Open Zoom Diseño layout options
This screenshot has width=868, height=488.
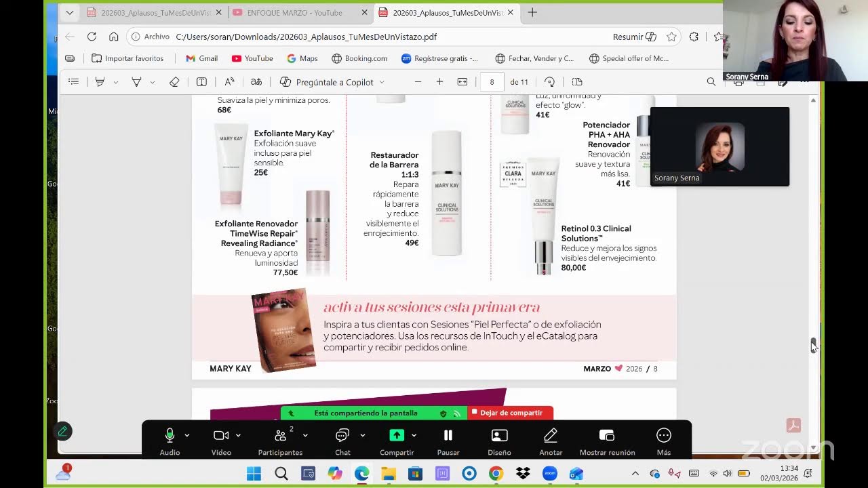[x=500, y=441]
